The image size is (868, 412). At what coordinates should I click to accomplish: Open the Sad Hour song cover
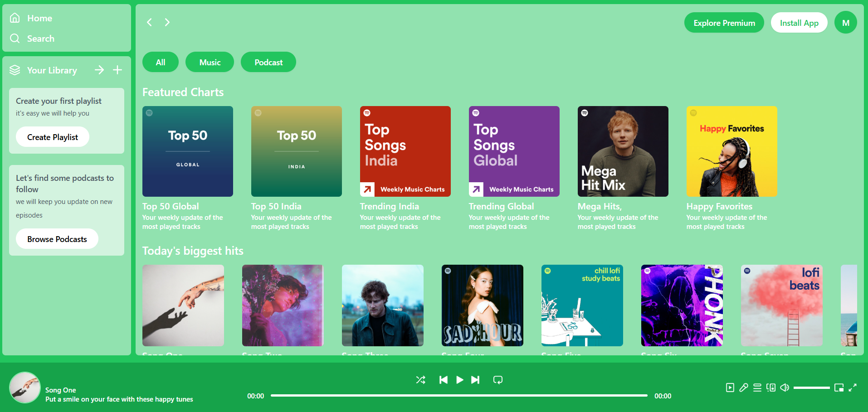pos(483,305)
